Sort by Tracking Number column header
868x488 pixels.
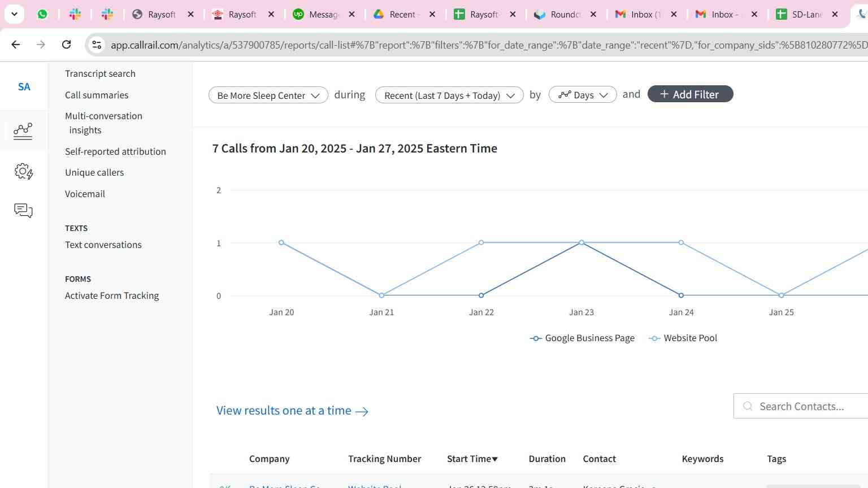[x=384, y=459]
